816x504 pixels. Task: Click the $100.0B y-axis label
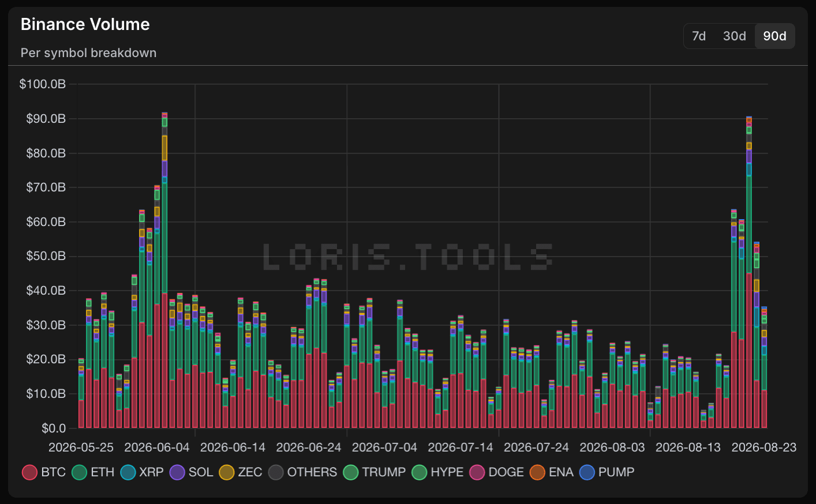coord(43,84)
